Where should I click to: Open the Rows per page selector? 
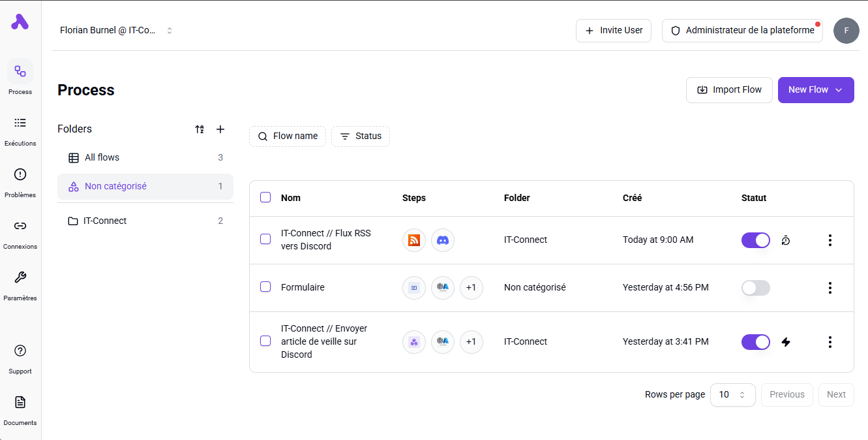(x=732, y=394)
